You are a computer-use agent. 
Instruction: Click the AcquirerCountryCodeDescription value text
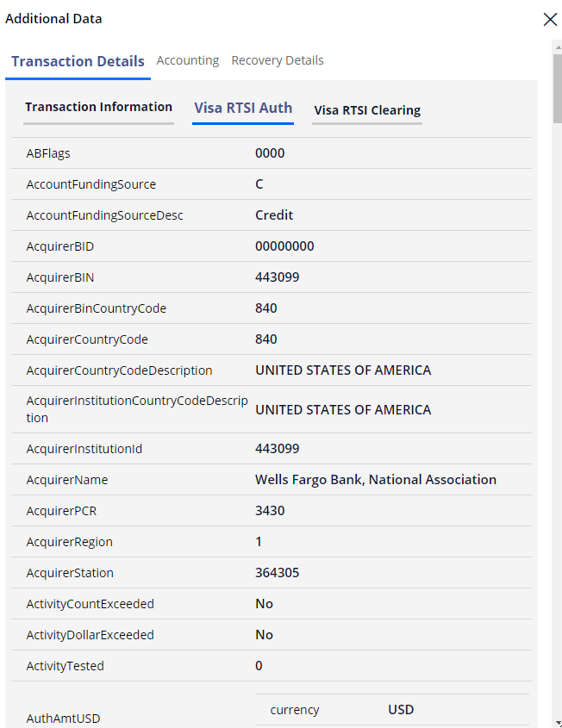[343, 370]
